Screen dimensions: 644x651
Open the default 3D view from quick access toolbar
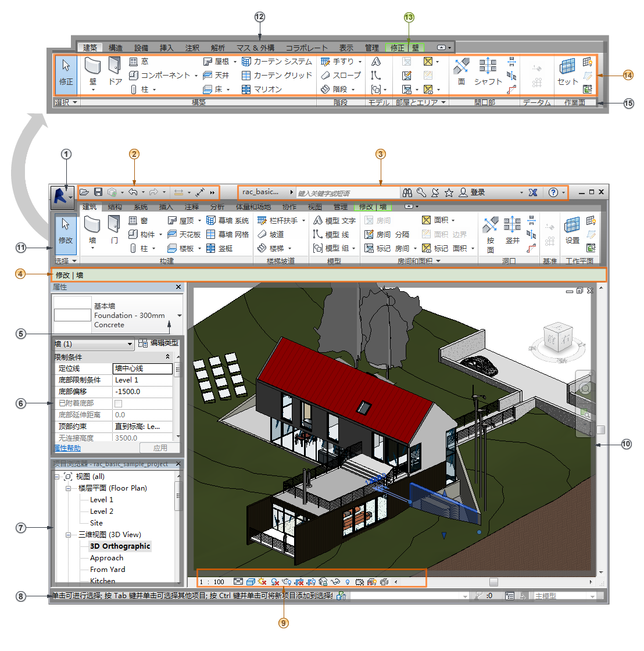pyautogui.click(x=113, y=192)
